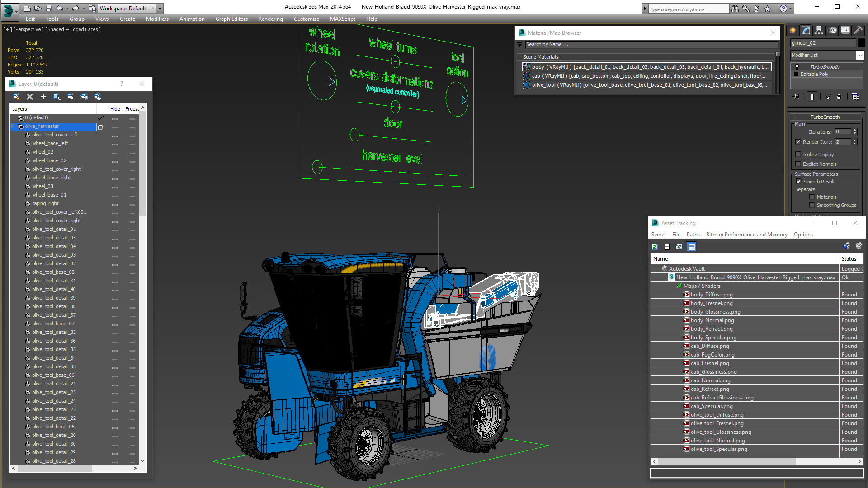The height and width of the screenshot is (488, 868).
Task: Toggle Render Iters checkbox in TurboSmooth
Action: 798,142
